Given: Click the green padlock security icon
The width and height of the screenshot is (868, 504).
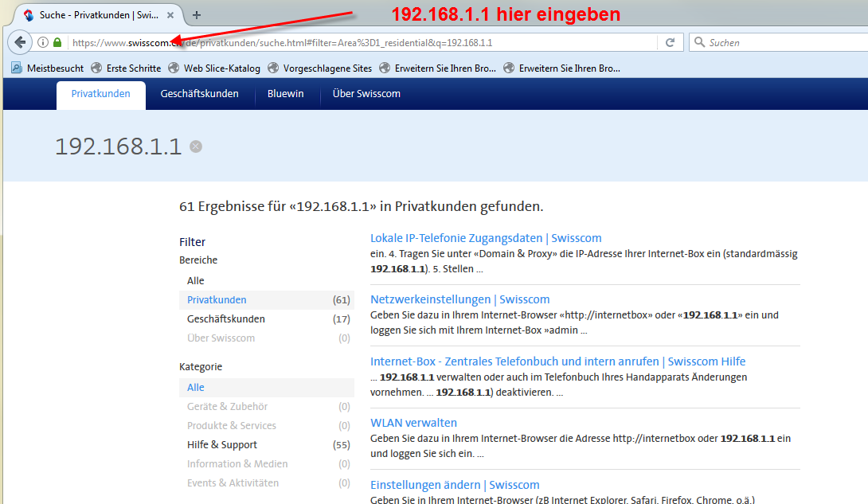Looking at the screenshot, I should click(x=57, y=42).
